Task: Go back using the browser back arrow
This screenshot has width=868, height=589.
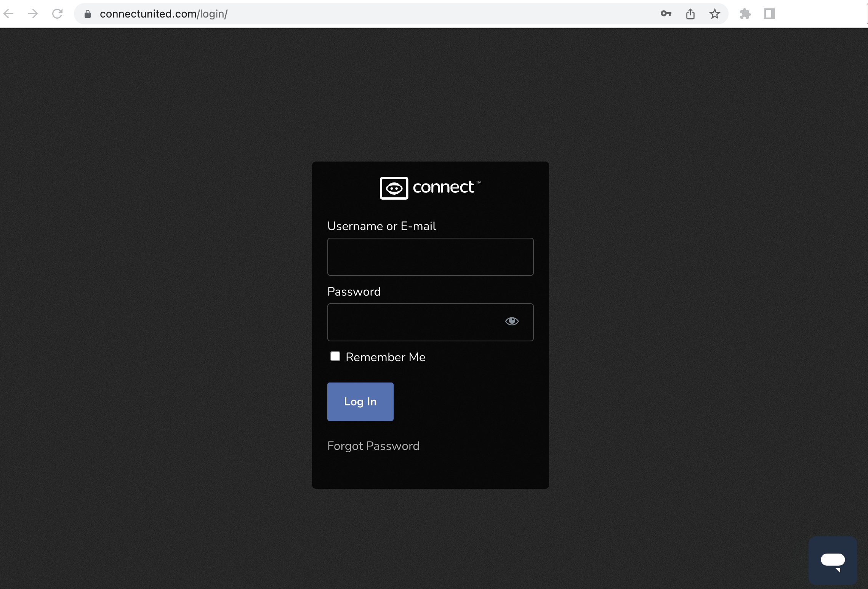Action: [8, 14]
